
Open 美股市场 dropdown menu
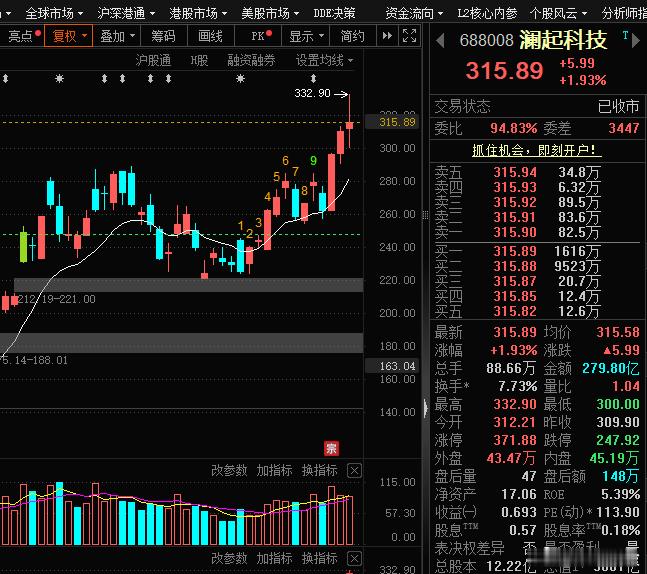coord(270,13)
